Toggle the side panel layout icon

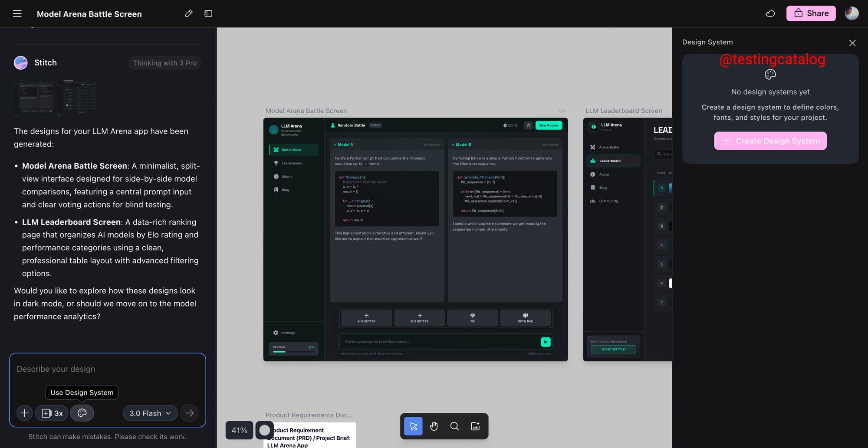(208, 13)
